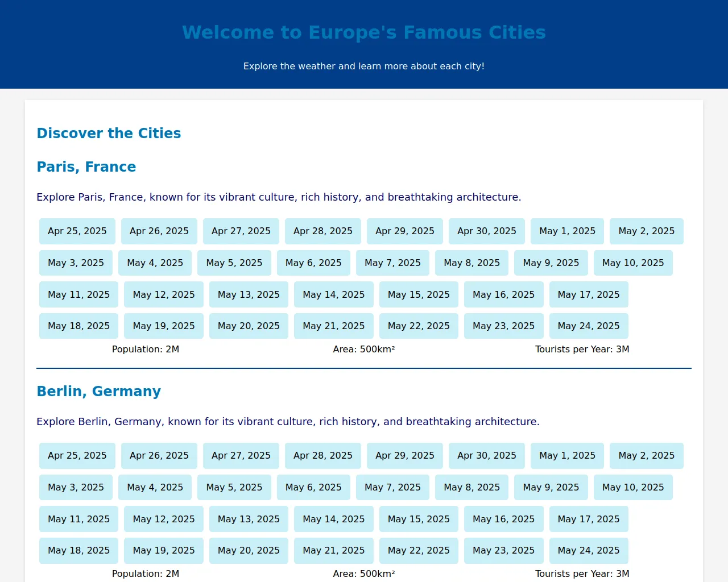
Task: Click May 14, 2025 for Paris
Action: tap(334, 295)
